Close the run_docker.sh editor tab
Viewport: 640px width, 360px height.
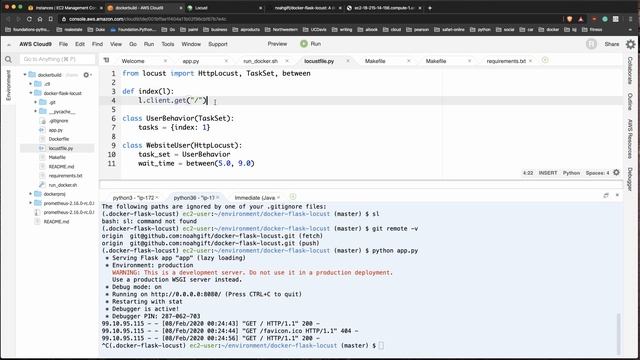click(x=287, y=61)
